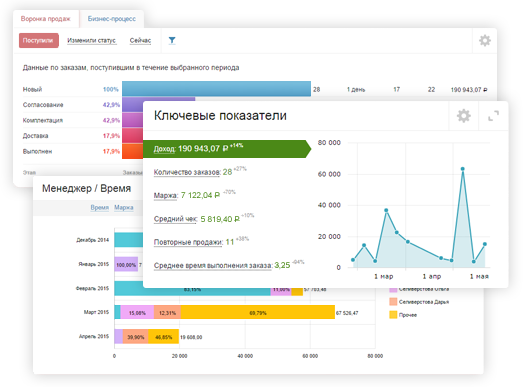Select the Маржа indicator in key metrics
The height and width of the screenshot is (387, 524).
(166, 196)
